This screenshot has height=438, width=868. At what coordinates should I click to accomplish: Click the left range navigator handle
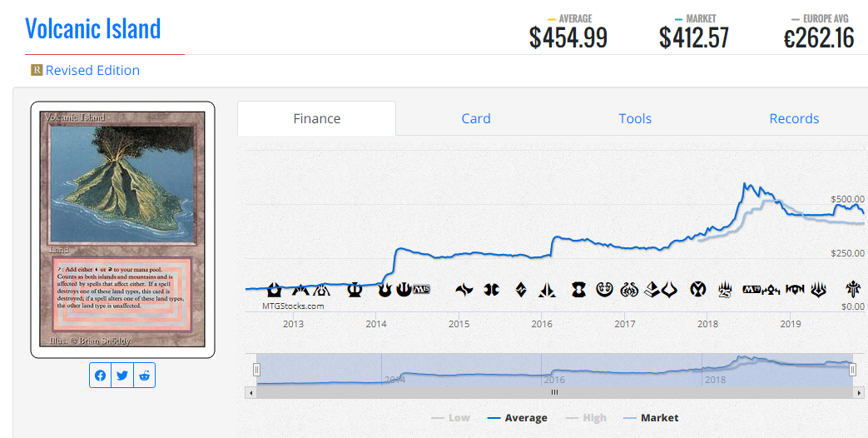point(256,370)
